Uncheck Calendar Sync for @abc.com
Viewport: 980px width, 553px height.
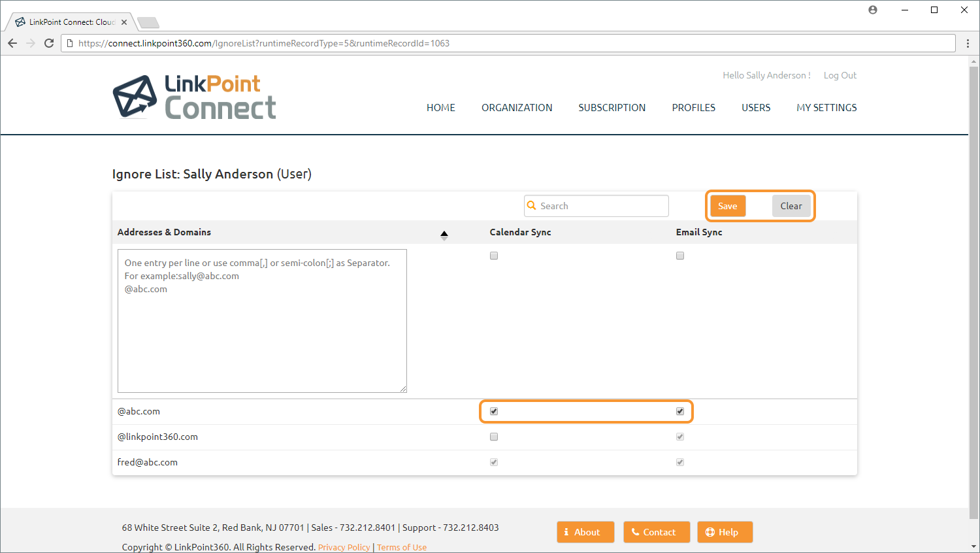(x=494, y=411)
